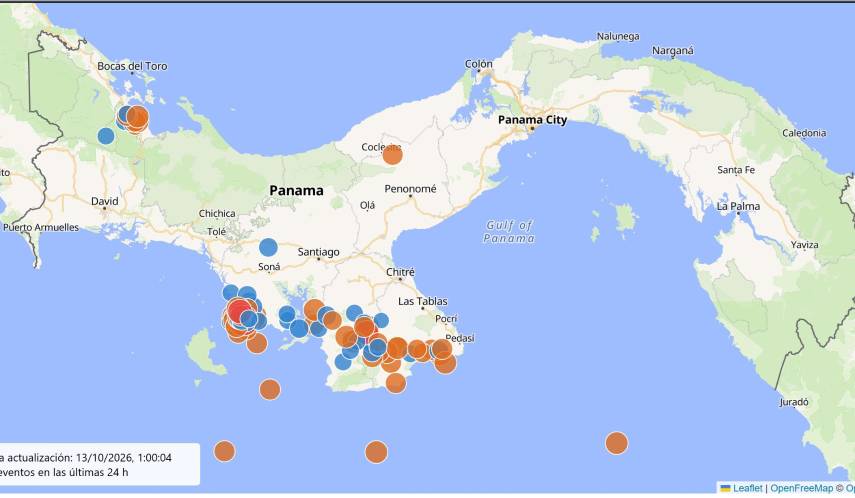Click the Gulf of Panama label

[509, 231]
